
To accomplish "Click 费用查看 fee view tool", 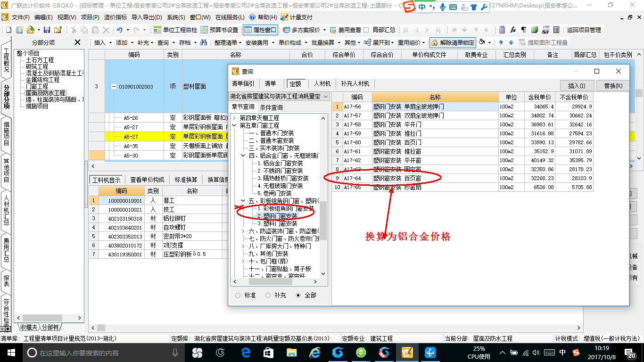I will (345, 30).
